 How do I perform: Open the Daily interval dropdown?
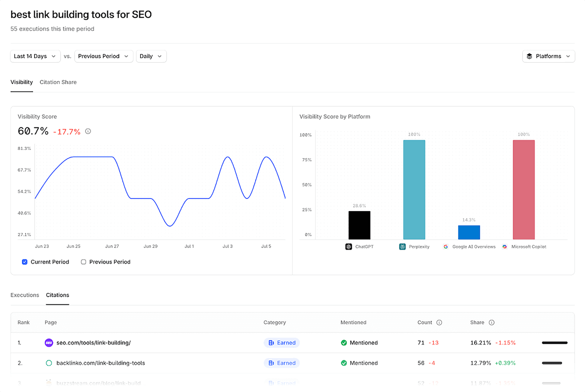pos(151,56)
